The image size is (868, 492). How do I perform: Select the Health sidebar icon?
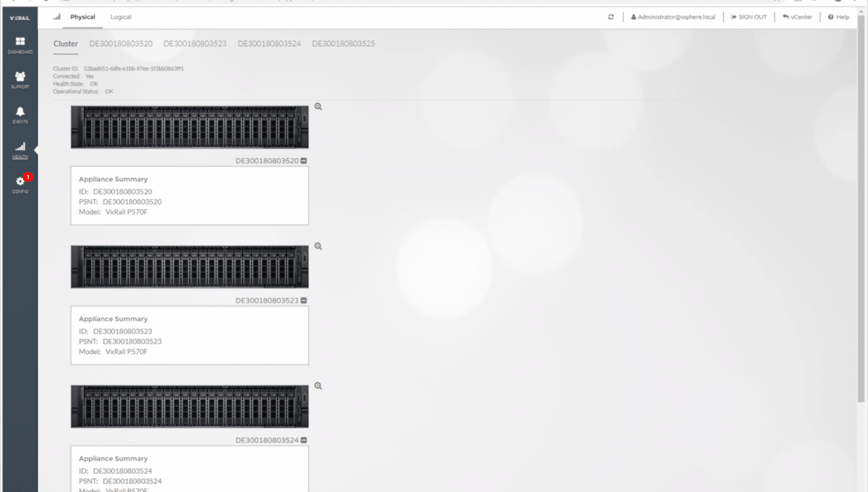coord(20,149)
